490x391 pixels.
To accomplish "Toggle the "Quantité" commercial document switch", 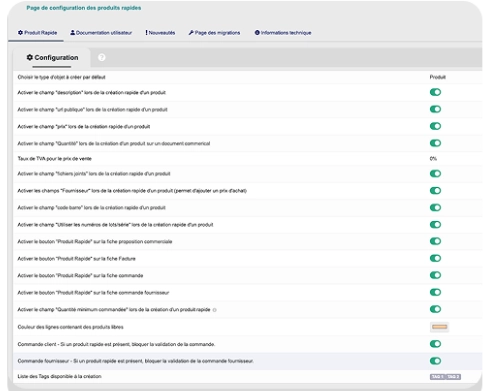I will coord(435,143).
